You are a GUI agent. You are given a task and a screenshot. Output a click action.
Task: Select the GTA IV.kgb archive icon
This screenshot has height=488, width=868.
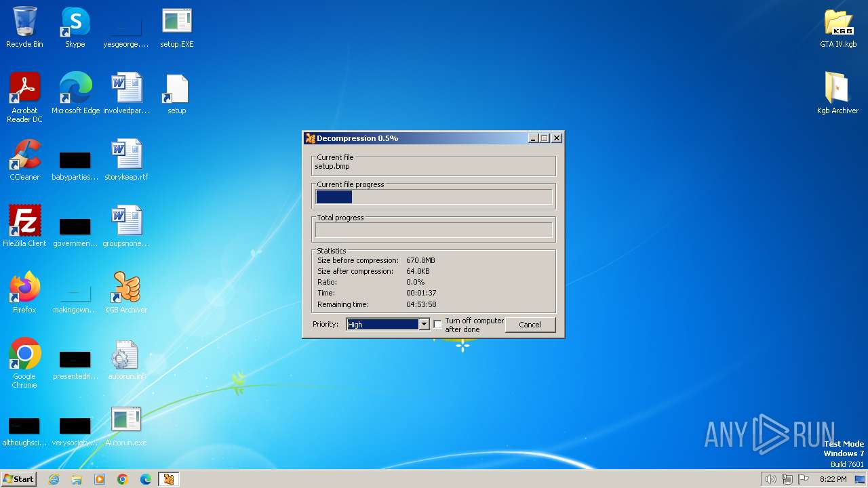[838, 27]
